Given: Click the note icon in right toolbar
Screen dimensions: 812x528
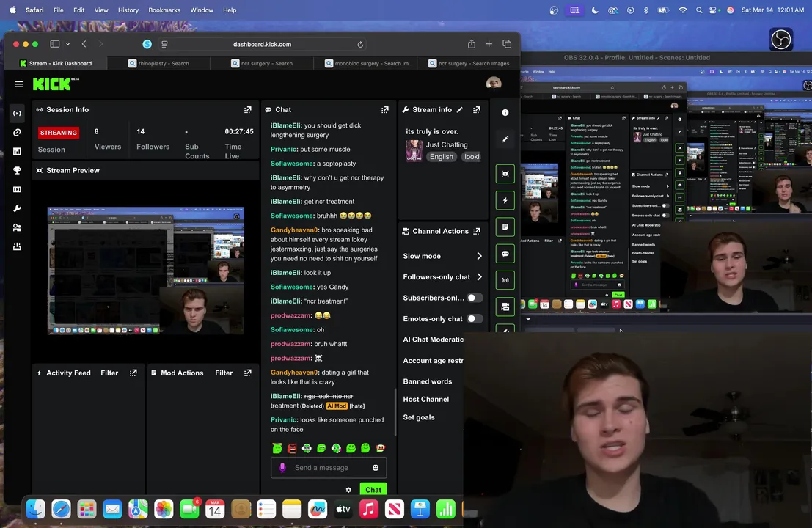Looking at the screenshot, I should (x=505, y=227).
